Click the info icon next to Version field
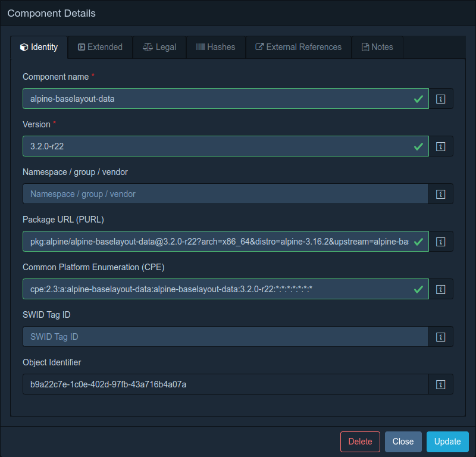 click(x=441, y=146)
